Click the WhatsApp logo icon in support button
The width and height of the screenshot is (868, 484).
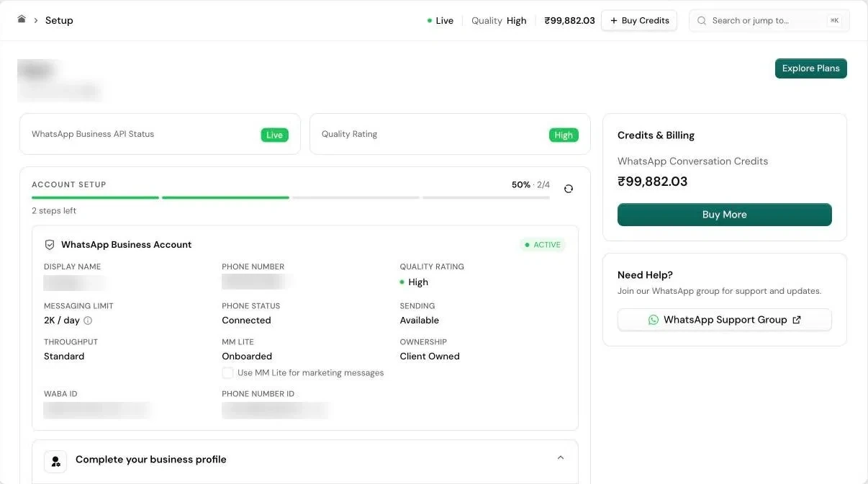[654, 320]
